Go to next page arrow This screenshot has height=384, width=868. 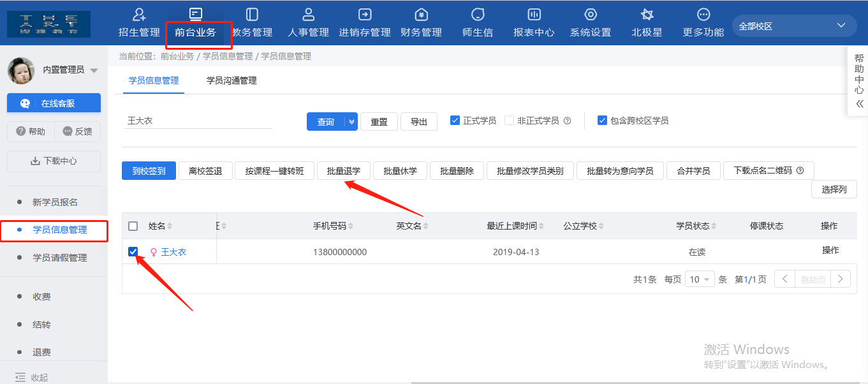coord(841,279)
